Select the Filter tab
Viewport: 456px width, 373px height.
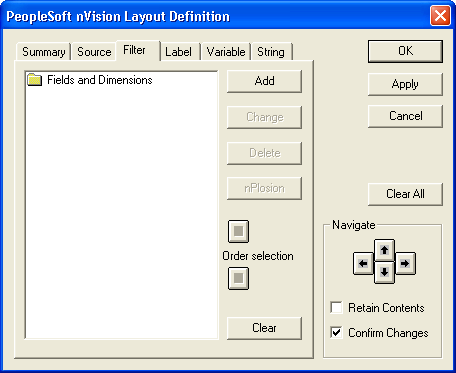click(x=137, y=50)
